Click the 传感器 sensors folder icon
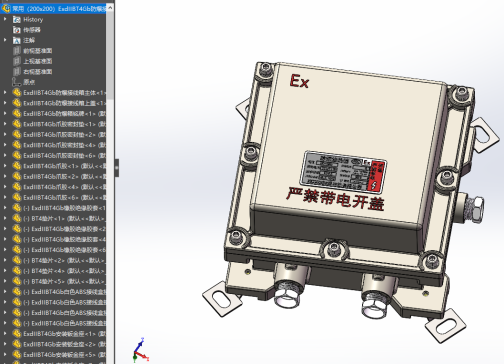Screen dimensions: 504x364 17,30
